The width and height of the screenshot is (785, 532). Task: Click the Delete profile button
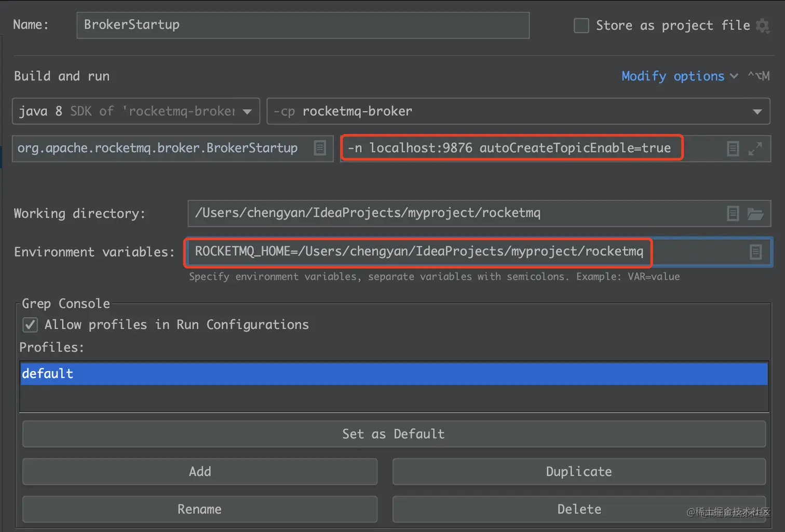(579, 509)
